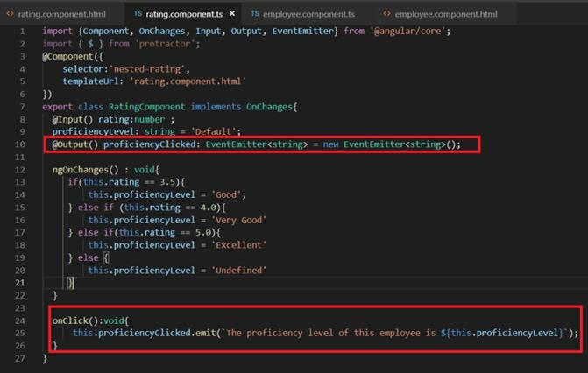The image size is (588, 373).
Task: Click 'Default' string on line 9
Action: coord(213,132)
